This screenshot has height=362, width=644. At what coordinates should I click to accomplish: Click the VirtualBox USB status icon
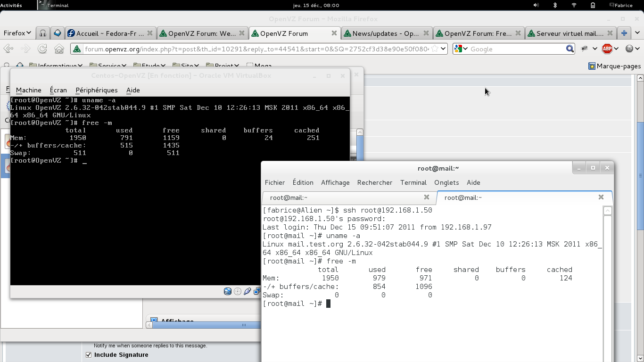(247, 291)
